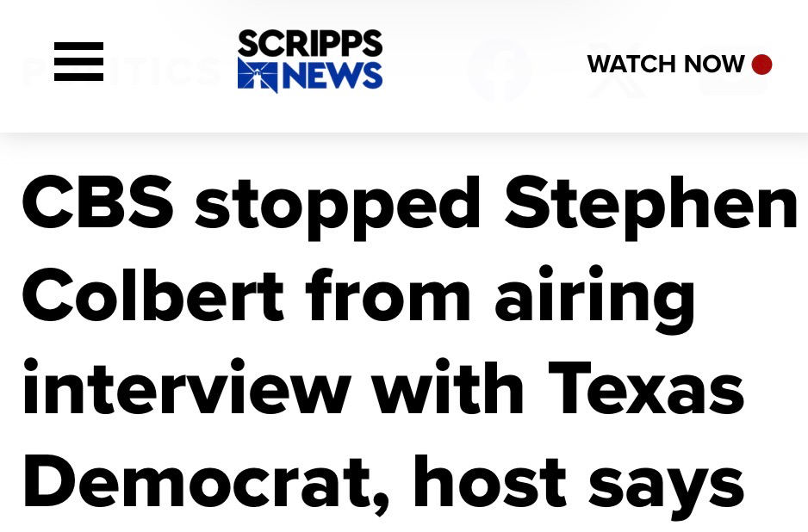The image size is (808, 532).
Task: Click 'interview with Texas' headline line
Action: pos(383,387)
